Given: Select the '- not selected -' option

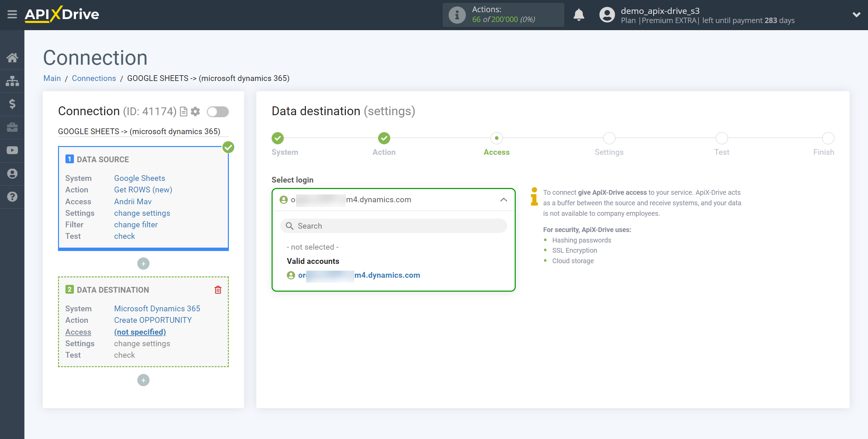Looking at the screenshot, I should tap(313, 247).
